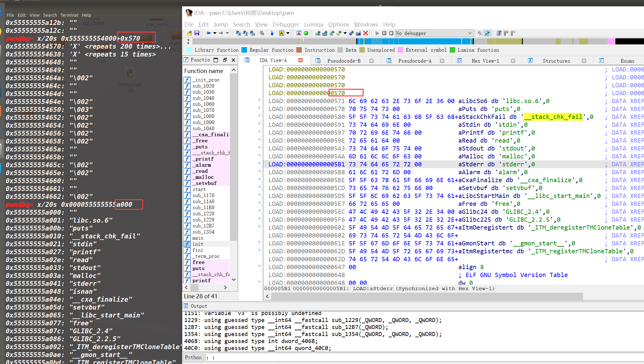Expand the dropdown beside the yellow A icon
Image resolution: width=644 pixels, height=364 pixels.
pyautogui.click(x=288, y=33)
